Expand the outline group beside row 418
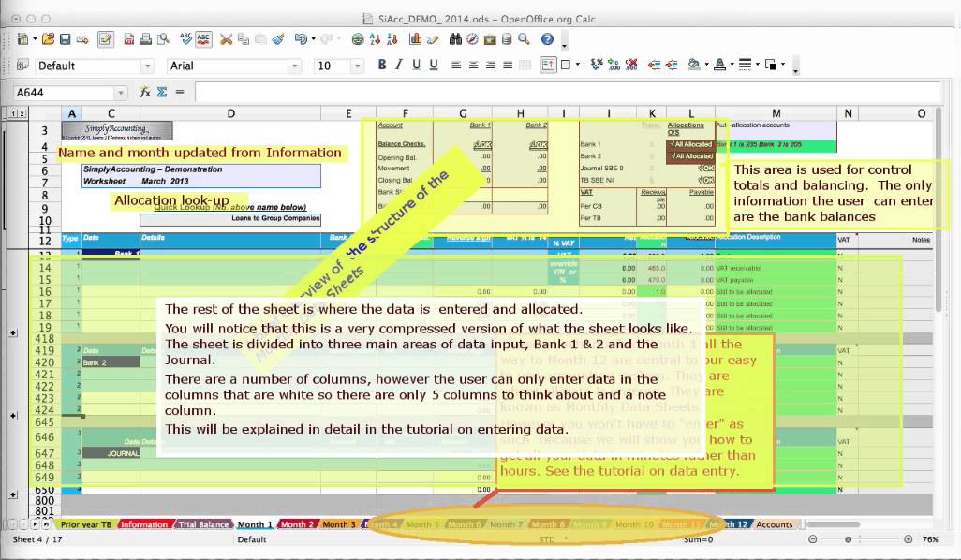This screenshot has height=560, width=961. 13,332
